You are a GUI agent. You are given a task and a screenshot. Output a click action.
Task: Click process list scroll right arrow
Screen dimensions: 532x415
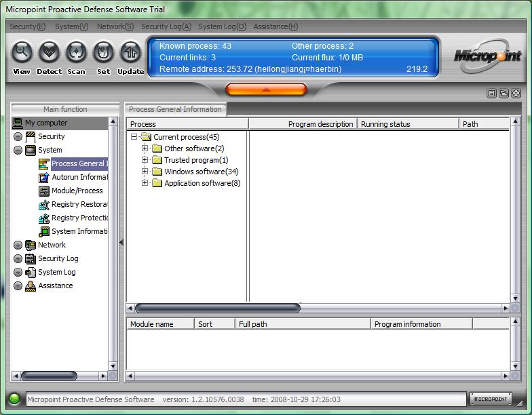tap(506, 308)
